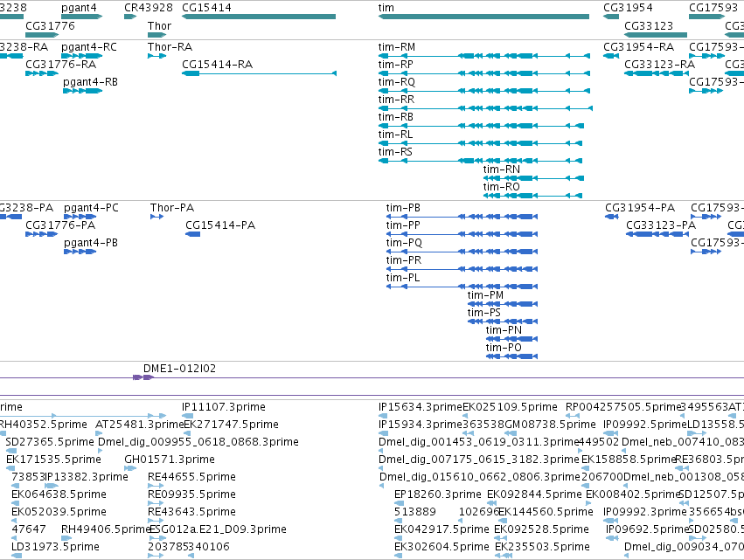Image resolution: width=744 pixels, height=560 pixels.
Task: Click the CG31954-PA protein feature
Action: click(612, 217)
